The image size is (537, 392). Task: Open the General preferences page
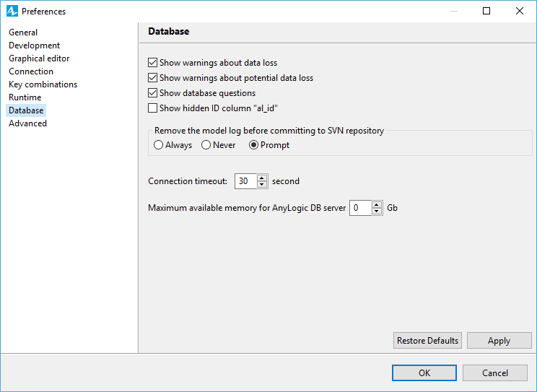[x=23, y=32]
